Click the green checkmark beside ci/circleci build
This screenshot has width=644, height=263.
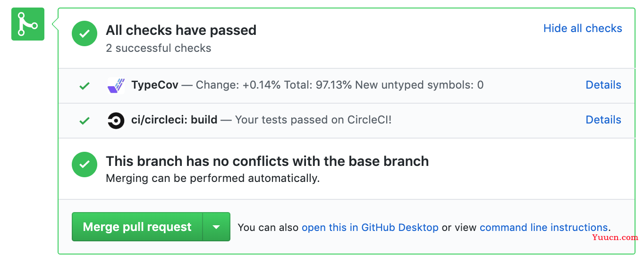click(x=85, y=121)
